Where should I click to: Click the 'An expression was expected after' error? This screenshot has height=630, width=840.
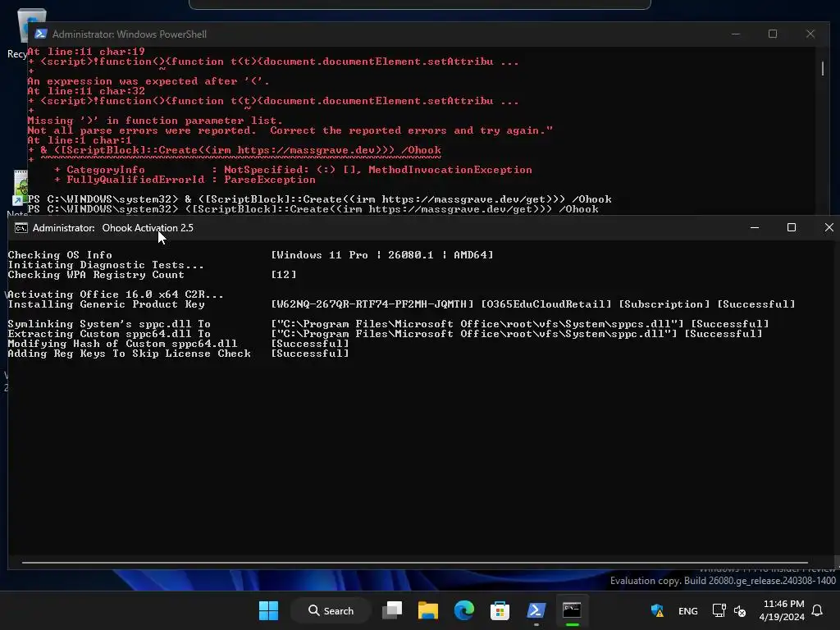148,81
